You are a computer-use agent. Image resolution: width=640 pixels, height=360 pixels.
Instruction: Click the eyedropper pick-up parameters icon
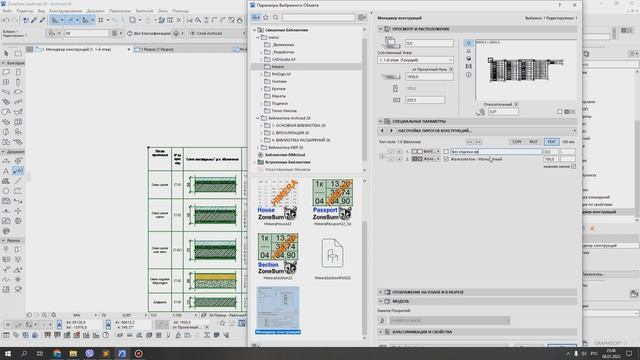[34, 20]
